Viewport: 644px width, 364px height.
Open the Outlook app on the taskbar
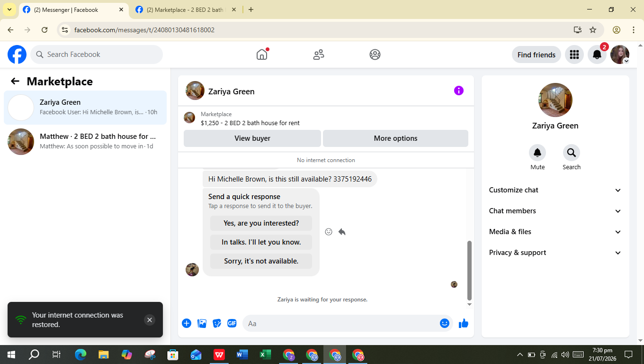[196, 355]
